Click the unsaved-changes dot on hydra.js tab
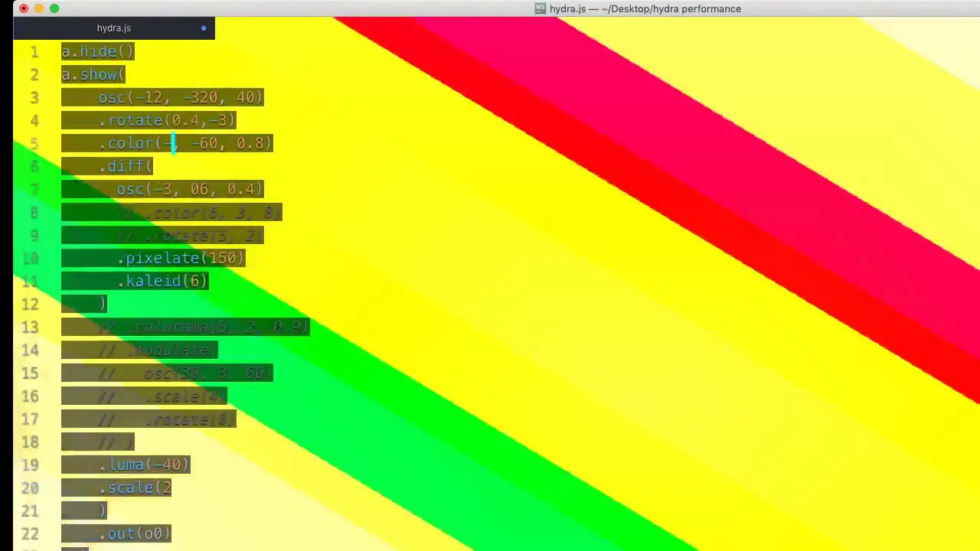 [204, 28]
